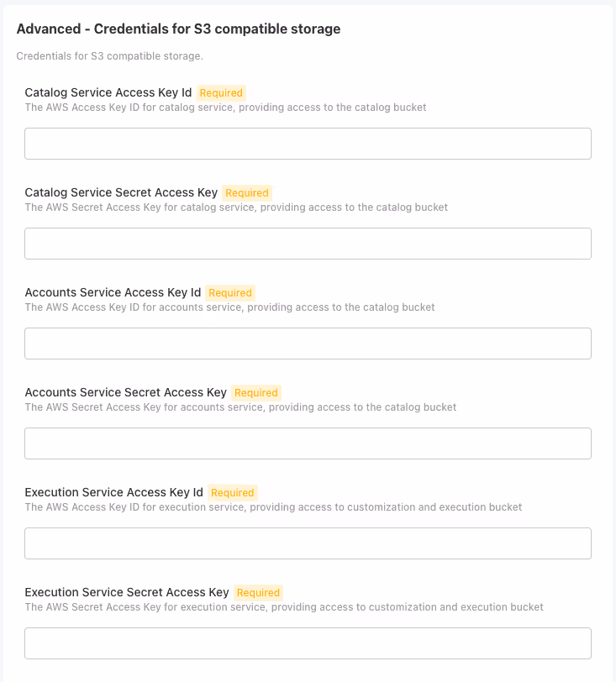Click the Catalog Service Access Key Id input
Image resolution: width=616 pixels, height=682 pixels.
[308, 144]
